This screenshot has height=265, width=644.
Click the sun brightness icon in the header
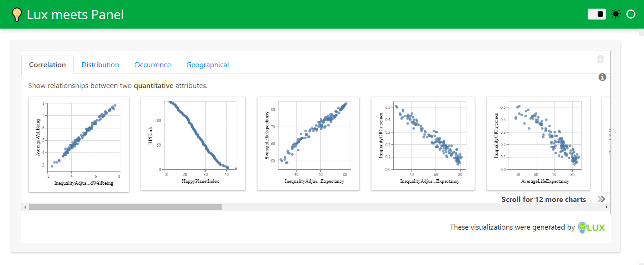point(616,14)
